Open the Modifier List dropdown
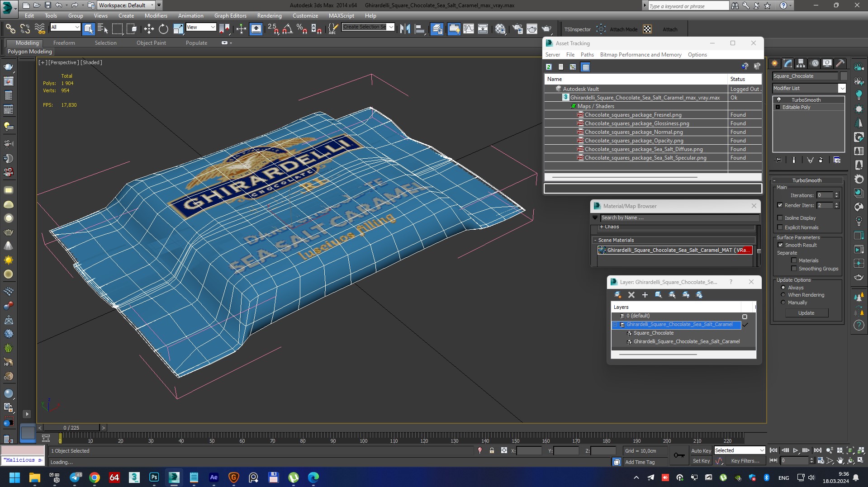Screen dimensions: 868x487 [x=842, y=88]
